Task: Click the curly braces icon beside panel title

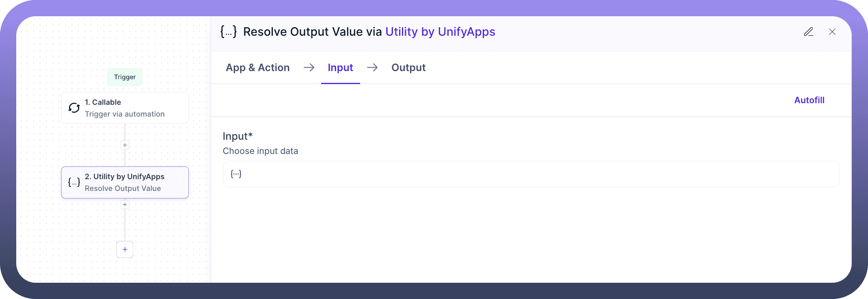Action: 228,32
